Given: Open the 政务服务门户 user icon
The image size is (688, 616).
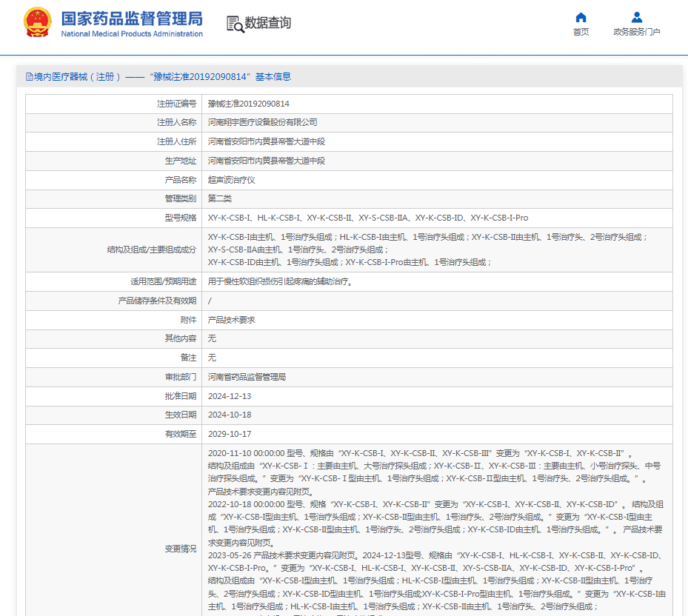Looking at the screenshot, I should coord(637,18).
